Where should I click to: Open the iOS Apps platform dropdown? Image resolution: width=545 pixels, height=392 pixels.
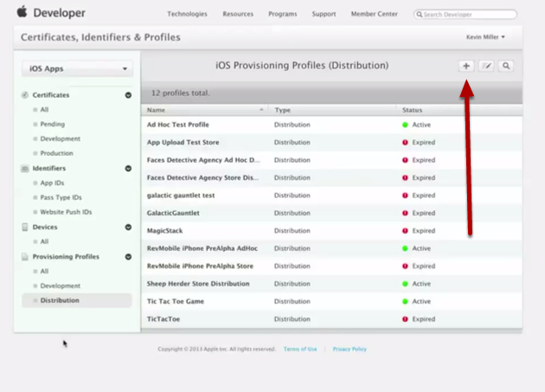tap(77, 68)
